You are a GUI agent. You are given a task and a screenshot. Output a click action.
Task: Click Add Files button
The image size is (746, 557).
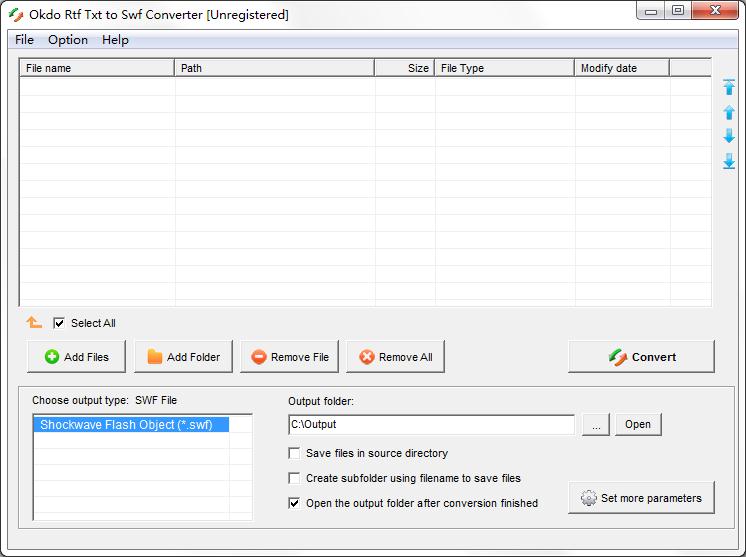pyautogui.click(x=76, y=357)
